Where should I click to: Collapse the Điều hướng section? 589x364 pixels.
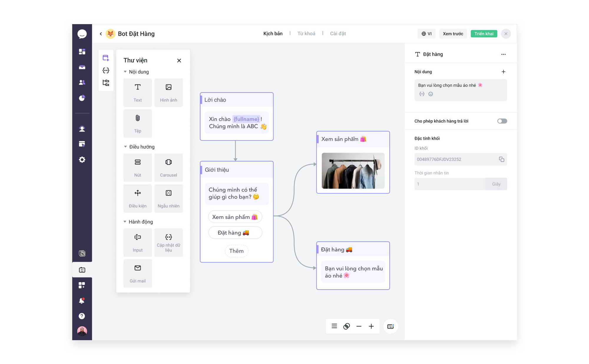coord(125,147)
